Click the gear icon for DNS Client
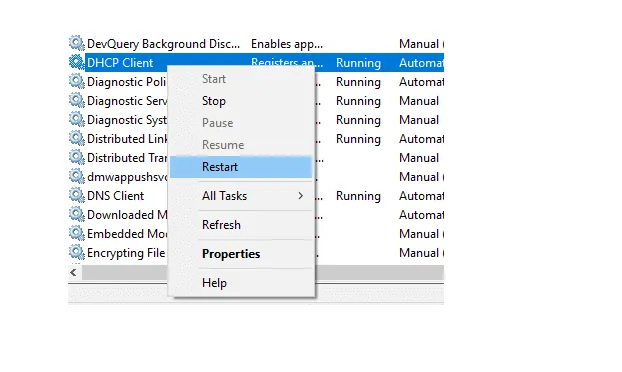This screenshot has height=372, width=622. click(77, 196)
